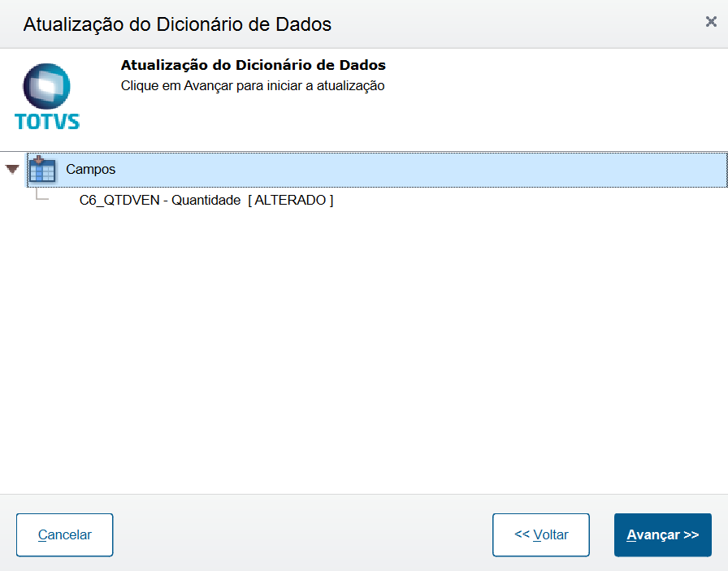Click the blank footer space between Cancelar and Voltar
Screen dimensions: 728x571
coord(302,534)
